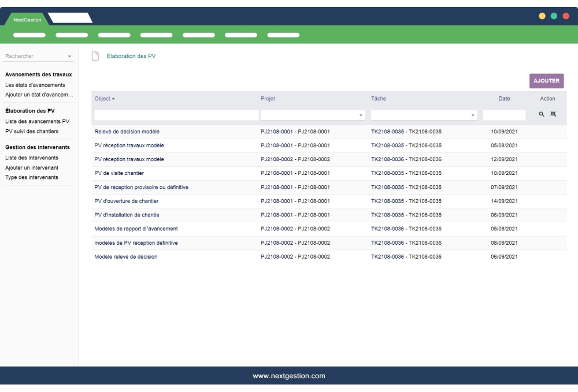Open the Rechercher dropdown in sidebar
Screen dimensions: 578x392
[x=69, y=57]
